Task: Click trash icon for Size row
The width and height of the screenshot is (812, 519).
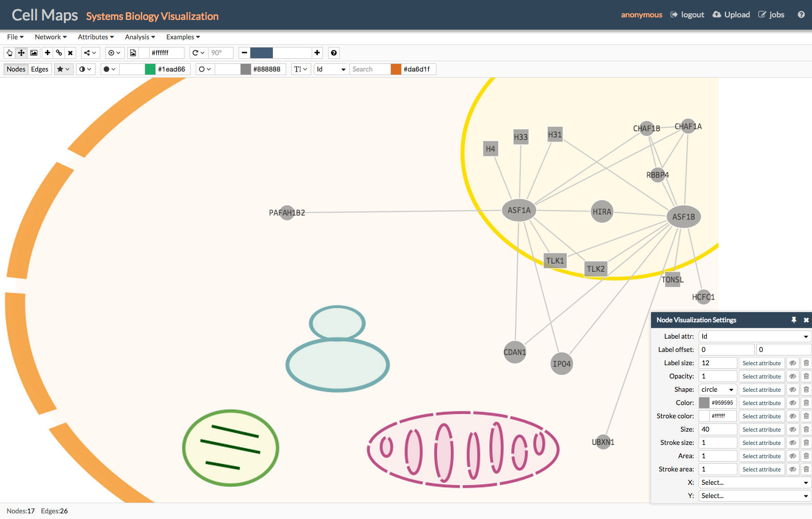Action: 806,430
